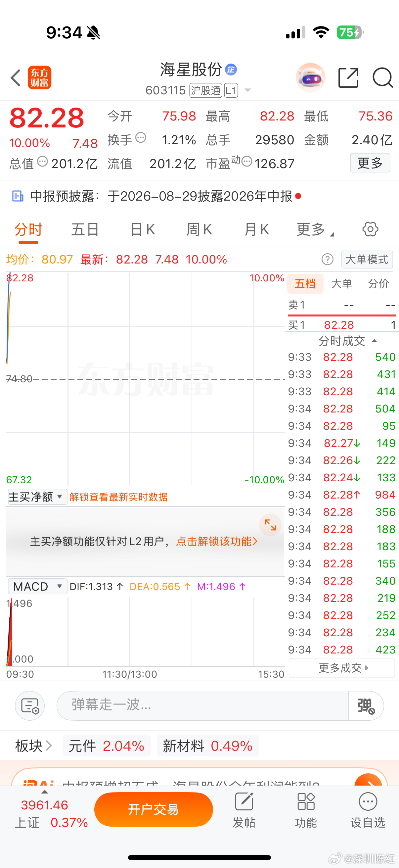Open the bullet comment settings icon
Image resolution: width=399 pixels, height=868 pixels.
(30, 705)
